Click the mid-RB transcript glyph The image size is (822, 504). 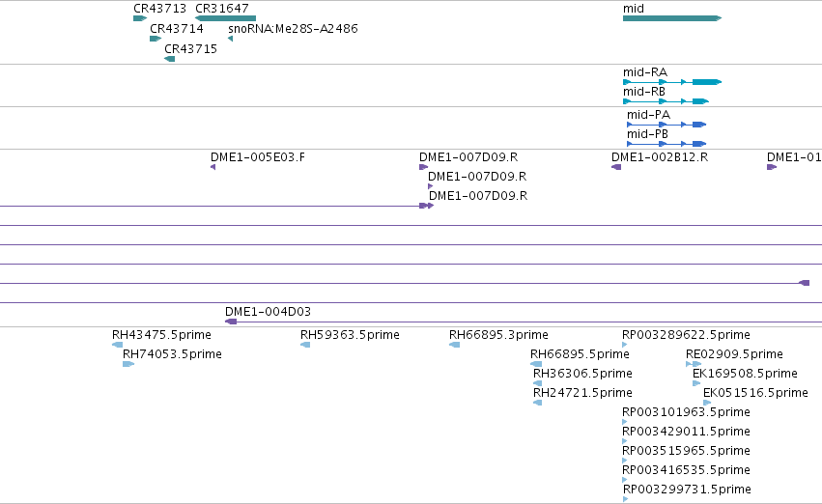[x=666, y=101]
